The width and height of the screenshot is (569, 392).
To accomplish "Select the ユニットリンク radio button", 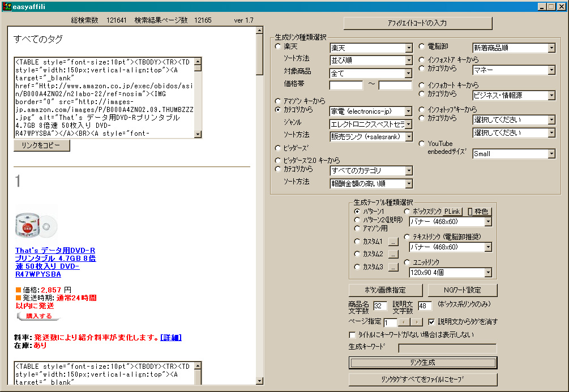I will click(x=407, y=262).
